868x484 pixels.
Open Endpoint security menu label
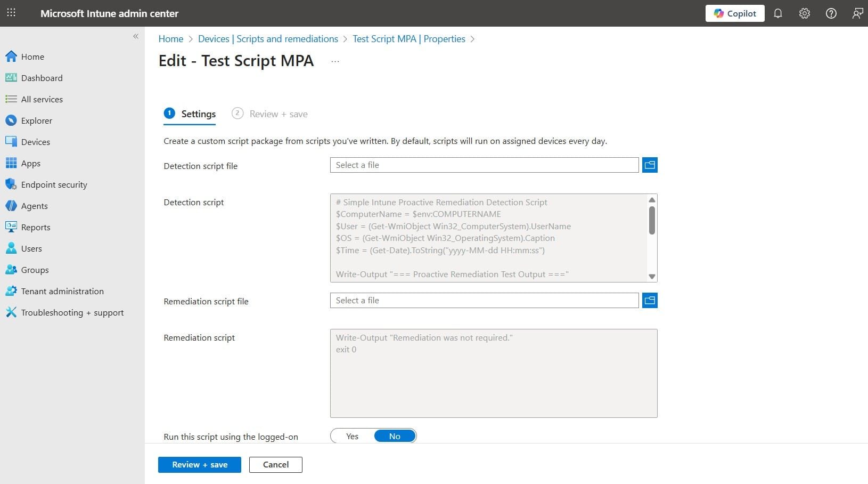(54, 184)
